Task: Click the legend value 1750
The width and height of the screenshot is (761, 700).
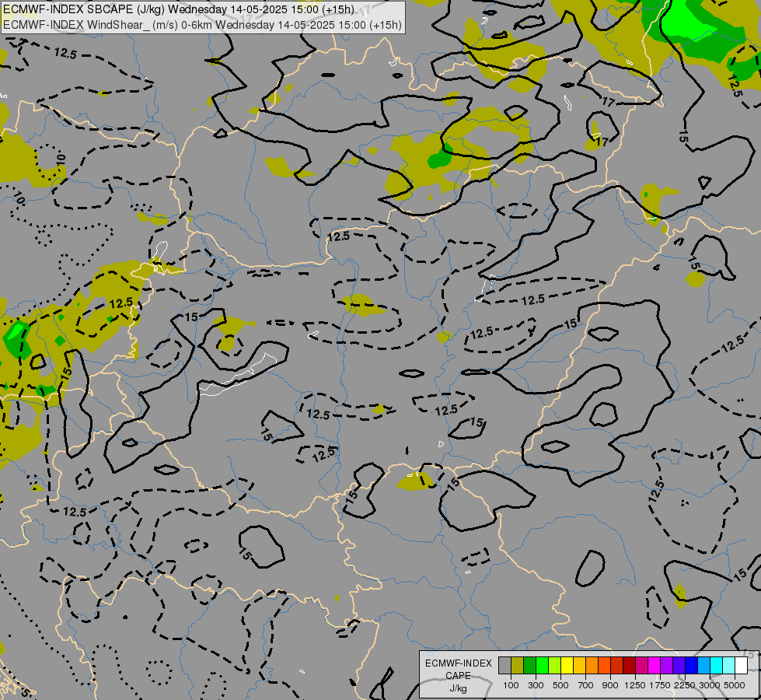Action: coord(660,685)
